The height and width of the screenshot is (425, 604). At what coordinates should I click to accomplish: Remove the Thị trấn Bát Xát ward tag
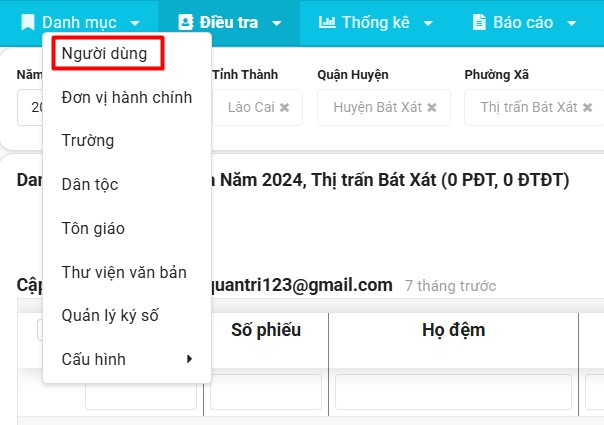[588, 107]
